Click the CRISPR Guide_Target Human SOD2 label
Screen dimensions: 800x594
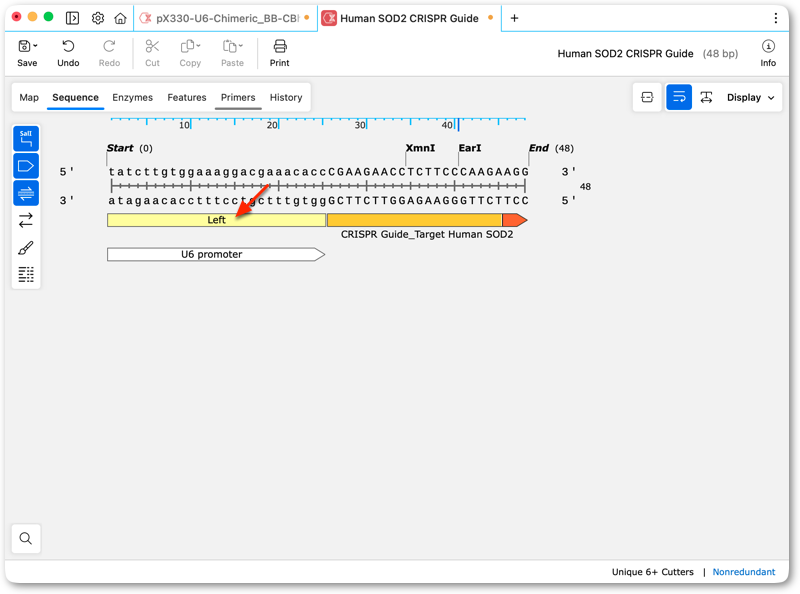pyautogui.click(x=427, y=234)
